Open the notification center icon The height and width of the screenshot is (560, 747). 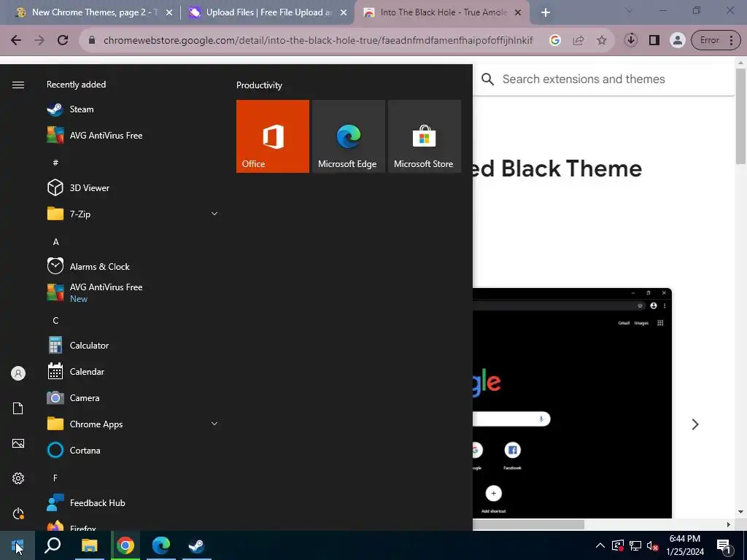tap(724, 545)
